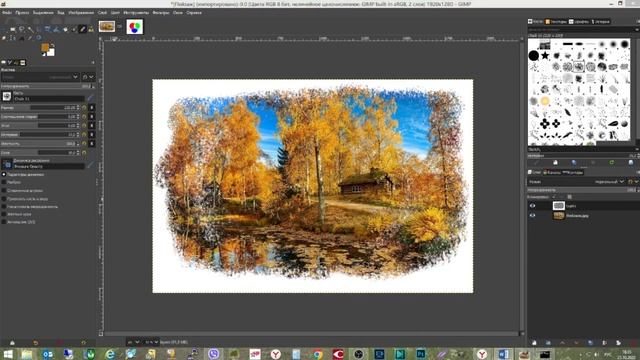Refresh the brushes list
The image size is (640, 360).
click(611, 162)
